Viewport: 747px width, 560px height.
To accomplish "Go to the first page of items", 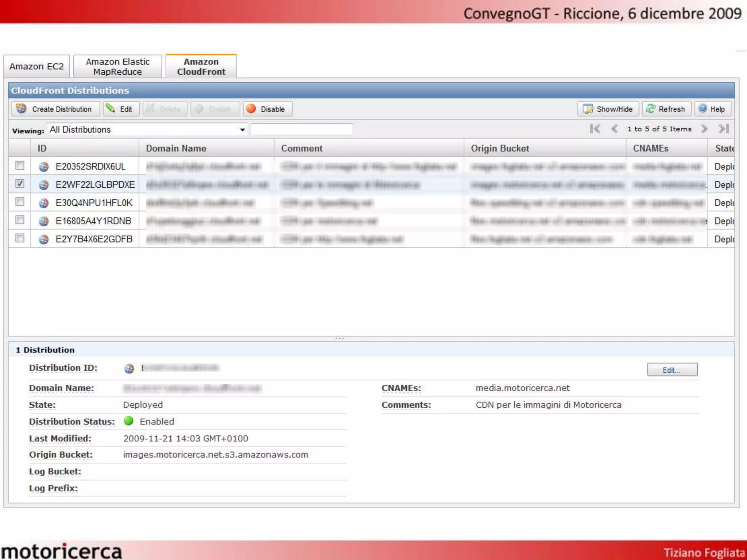I will pos(595,129).
